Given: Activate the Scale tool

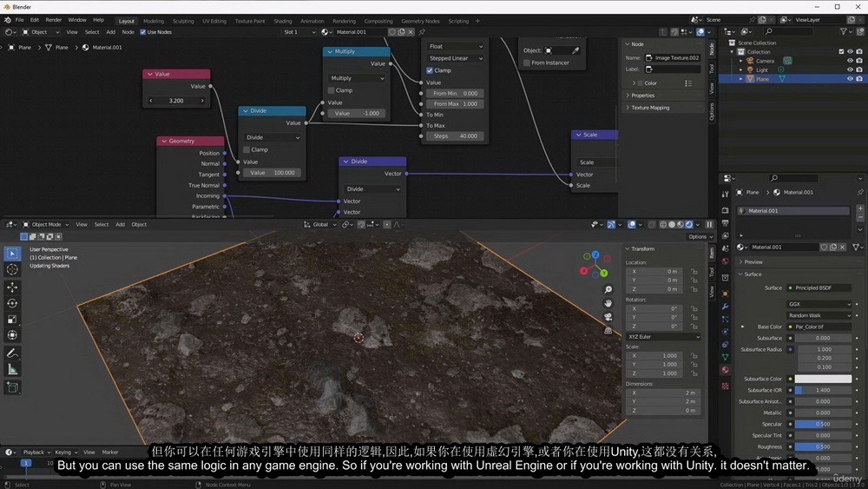Looking at the screenshot, I should pos(12,319).
